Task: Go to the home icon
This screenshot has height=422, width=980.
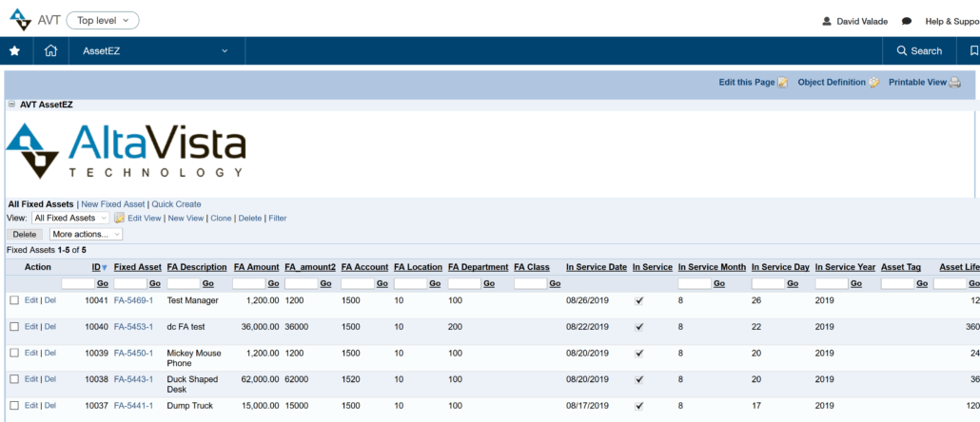Action: tap(50, 51)
